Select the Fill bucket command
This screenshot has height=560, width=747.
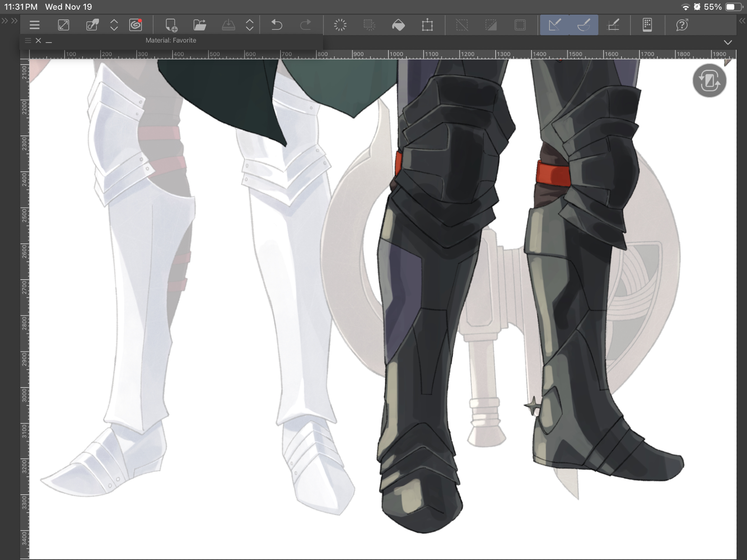coord(398,25)
